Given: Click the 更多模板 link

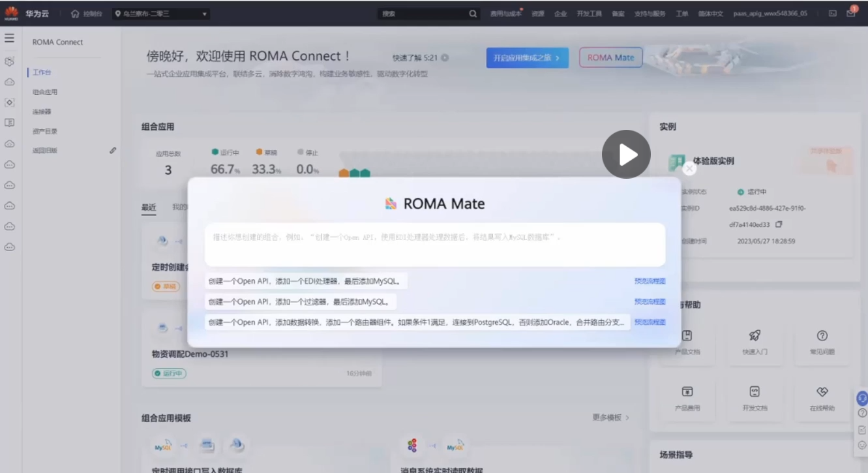Looking at the screenshot, I should click(x=610, y=418).
